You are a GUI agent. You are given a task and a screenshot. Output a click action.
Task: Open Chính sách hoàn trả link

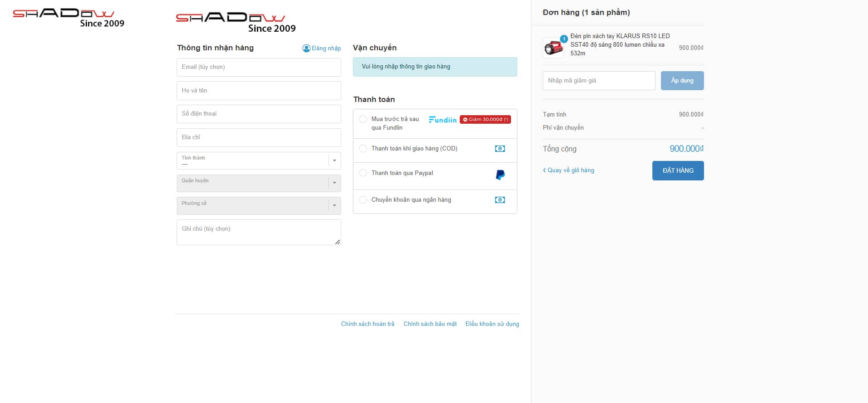coord(367,324)
